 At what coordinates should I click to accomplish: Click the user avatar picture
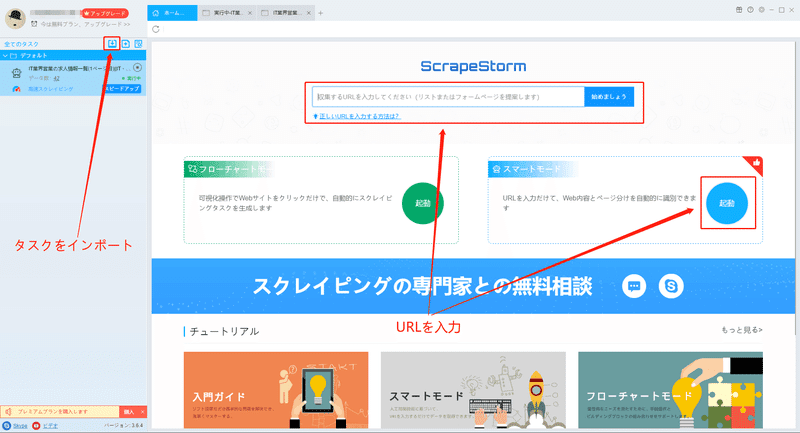(x=15, y=18)
